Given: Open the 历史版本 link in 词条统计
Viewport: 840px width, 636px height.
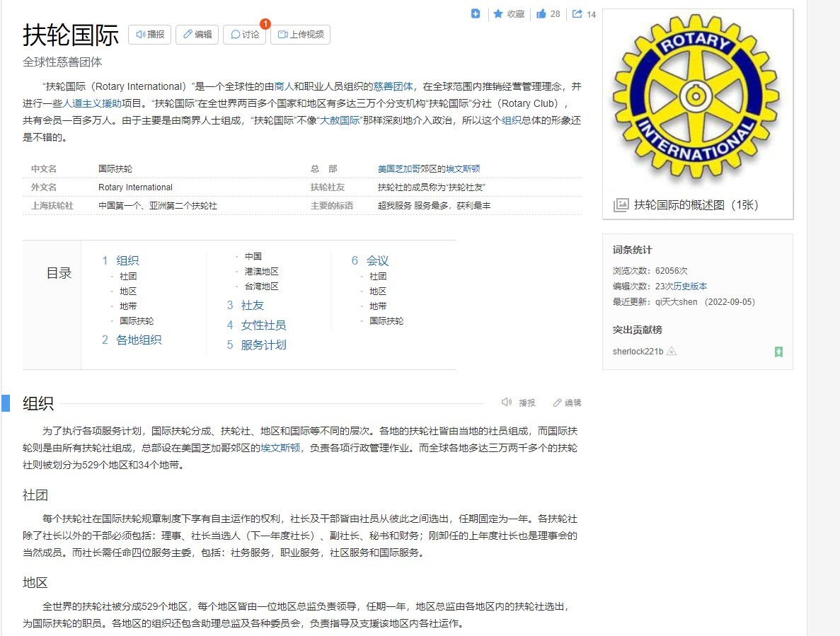Looking at the screenshot, I should point(691,287).
